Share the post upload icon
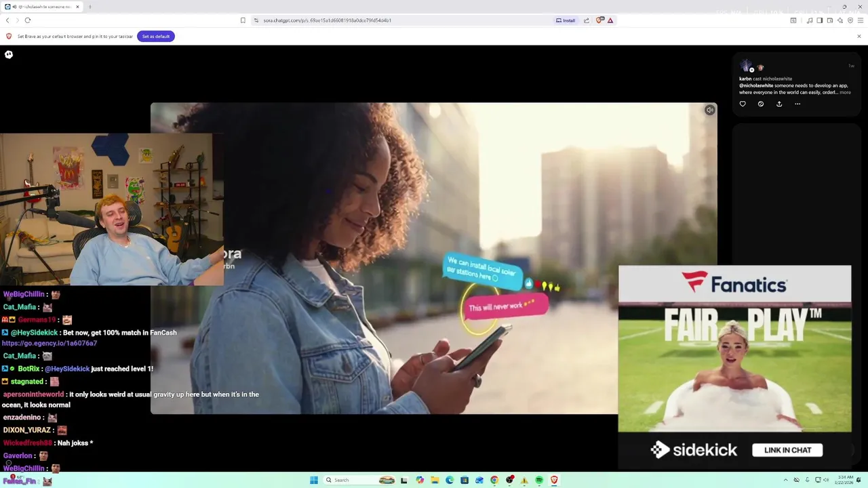The width and height of the screenshot is (868, 488). point(779,104)
